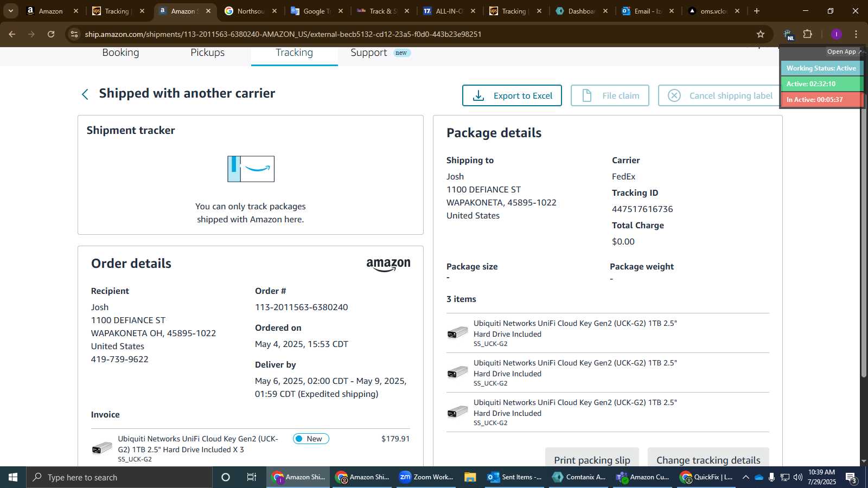
Task: Click the Amazon package image in Shipment tracker
Action: 251,169
